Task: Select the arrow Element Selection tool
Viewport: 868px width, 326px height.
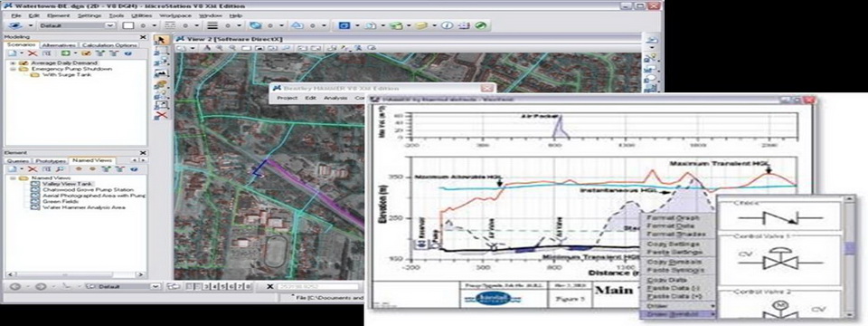Action: click(x=161, y=41)
